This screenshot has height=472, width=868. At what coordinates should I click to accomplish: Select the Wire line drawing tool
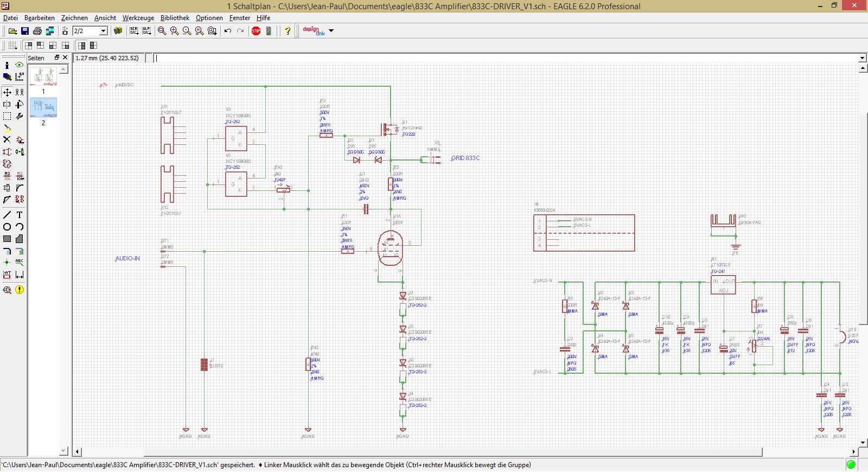[7, 215]
